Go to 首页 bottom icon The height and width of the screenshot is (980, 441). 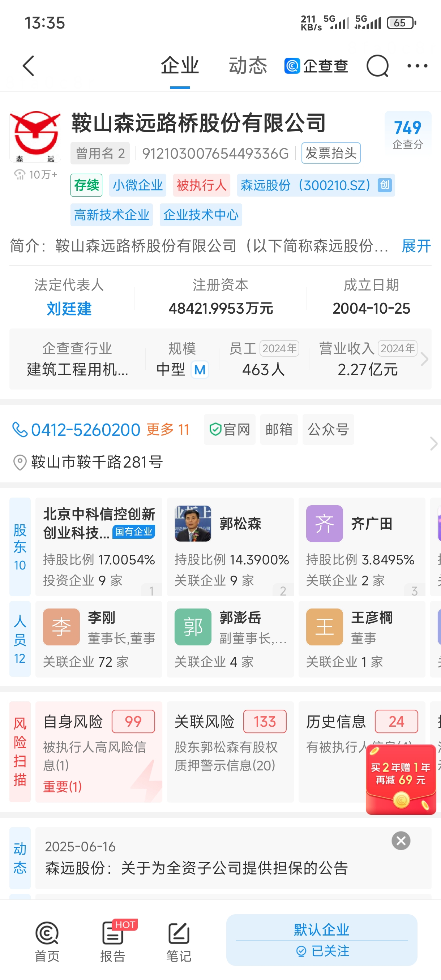click(x=47, y=941)
